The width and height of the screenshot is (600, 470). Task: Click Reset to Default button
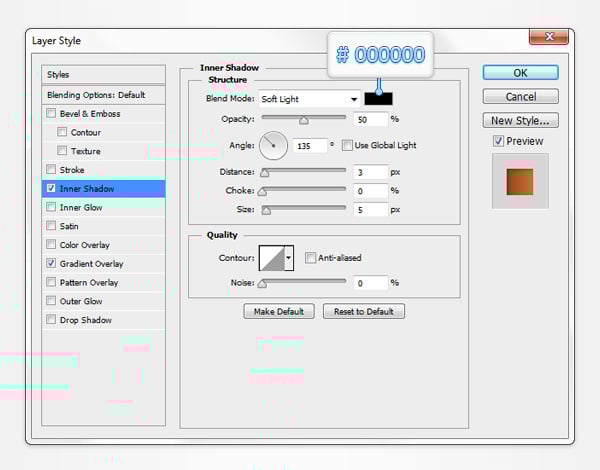(x=364, y=311)
